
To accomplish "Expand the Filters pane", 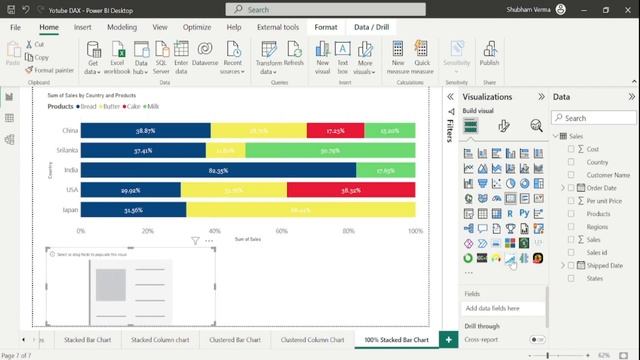I will pos(450,97).
